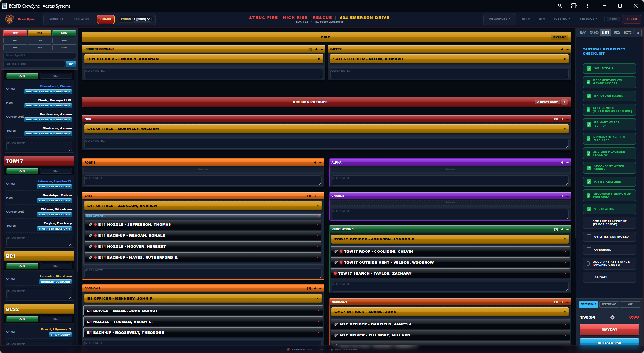Check the Utilities Controlled checkbox
This screenshot has height=353, width=644.
[x=589, y=237]
